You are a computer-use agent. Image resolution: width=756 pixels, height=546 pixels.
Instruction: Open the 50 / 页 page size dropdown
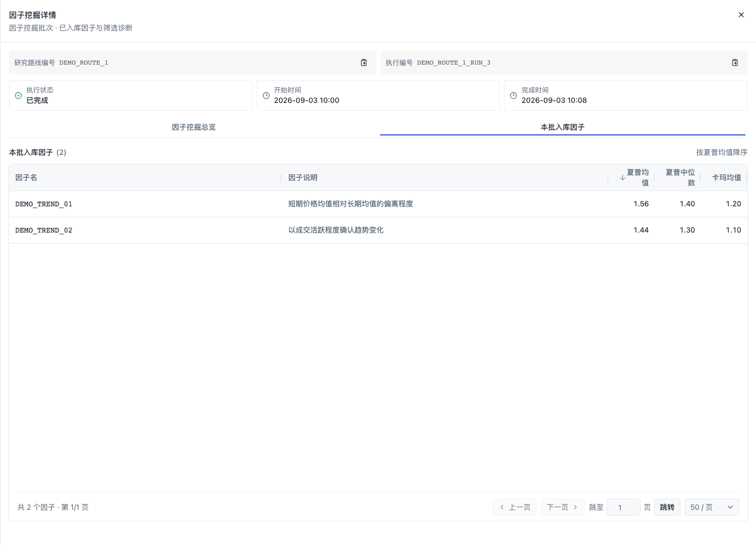(712, 507)
